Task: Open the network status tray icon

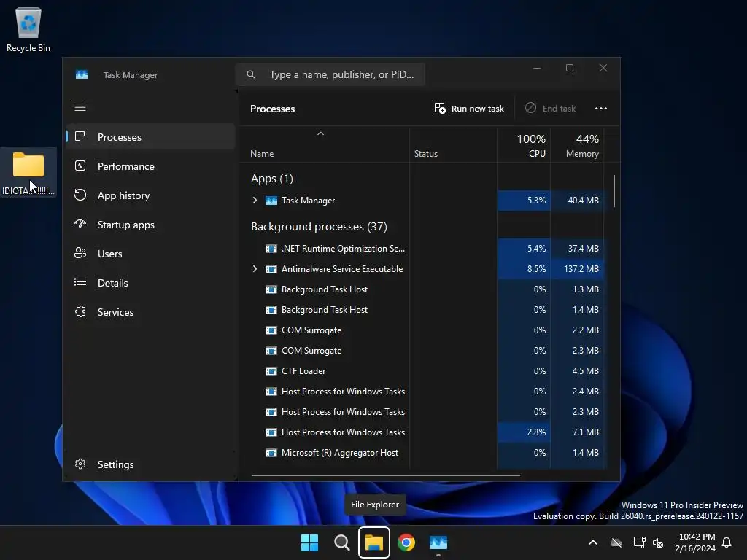Action: coord(639,542)
